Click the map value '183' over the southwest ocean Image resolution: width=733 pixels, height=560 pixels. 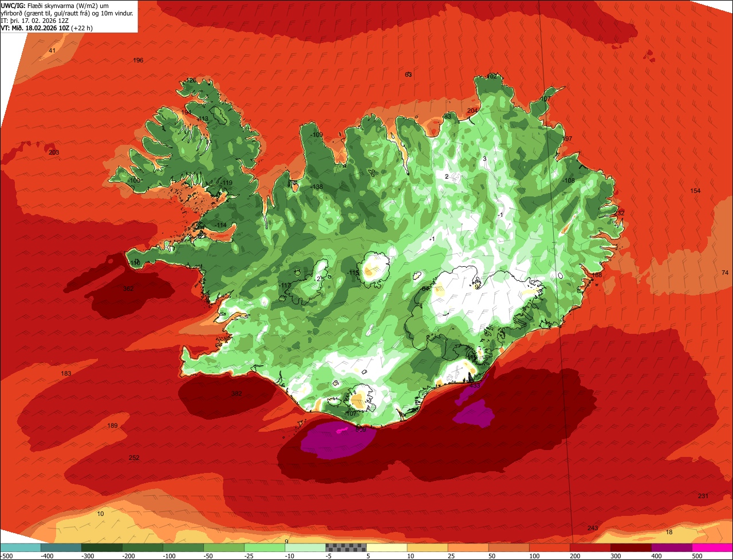66,374
